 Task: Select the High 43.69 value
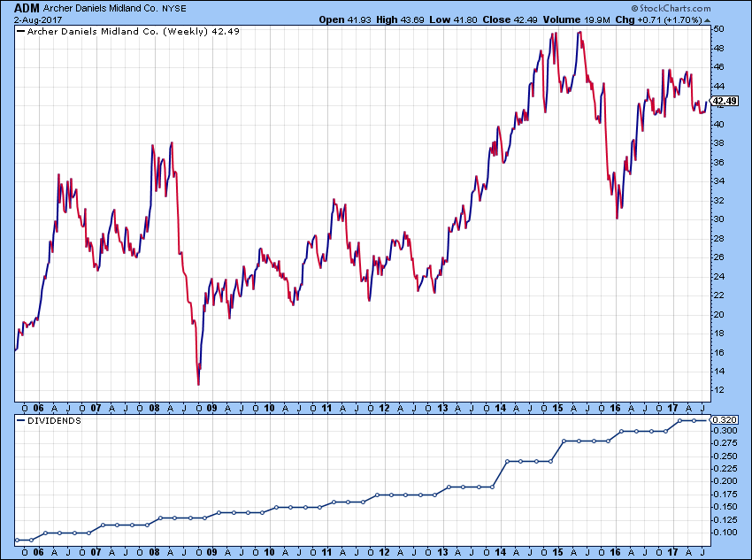click(400, 19)
